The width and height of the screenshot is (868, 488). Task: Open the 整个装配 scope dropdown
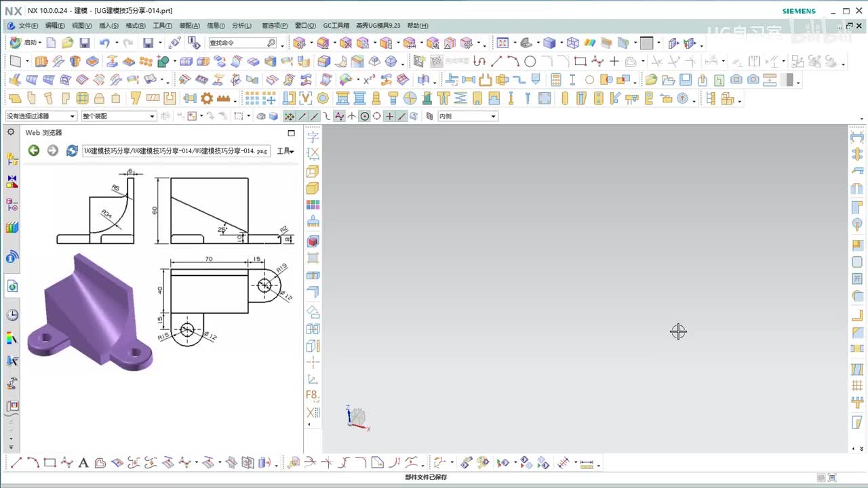pyautogui.click(x=152, y=117)
